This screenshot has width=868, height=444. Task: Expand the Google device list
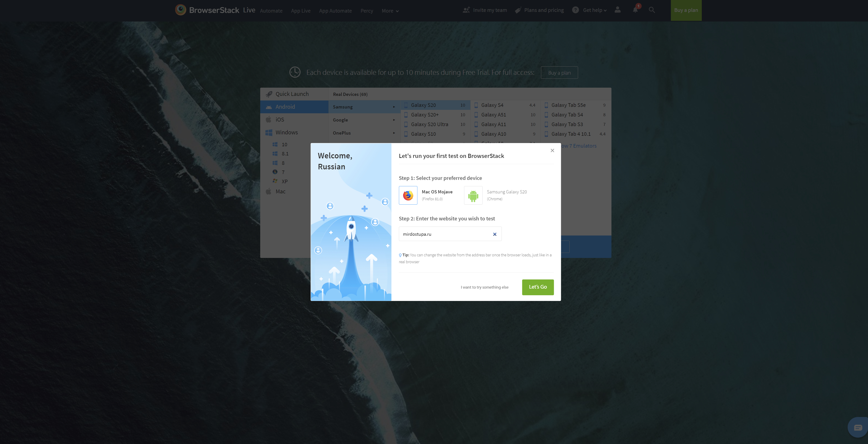pyautogui.click(x=364, y=120)
